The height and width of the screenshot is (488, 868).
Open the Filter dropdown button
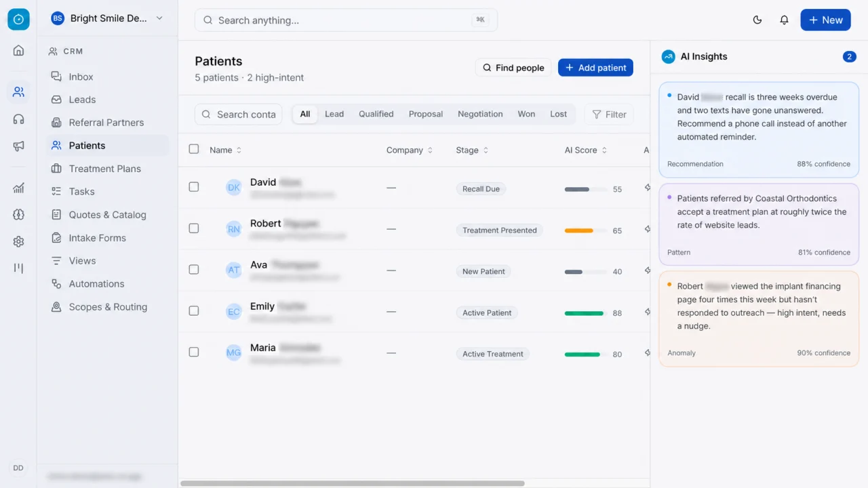pos(609,115)
